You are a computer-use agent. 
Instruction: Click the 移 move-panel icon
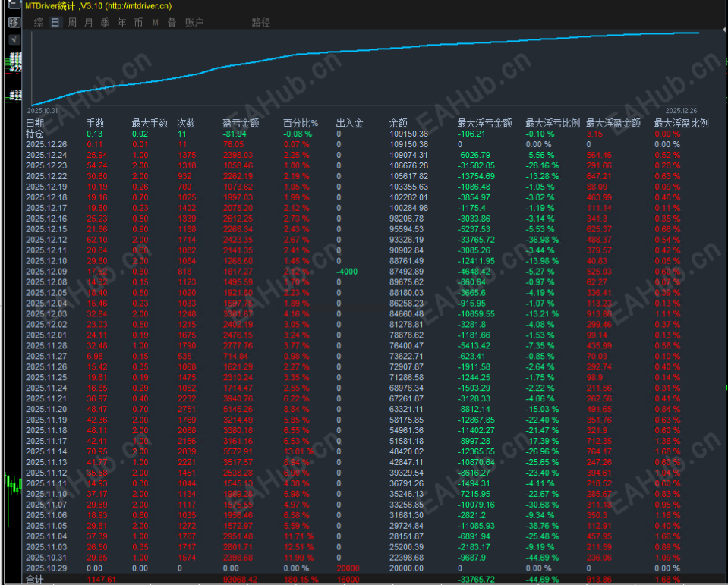coord(14,22)
